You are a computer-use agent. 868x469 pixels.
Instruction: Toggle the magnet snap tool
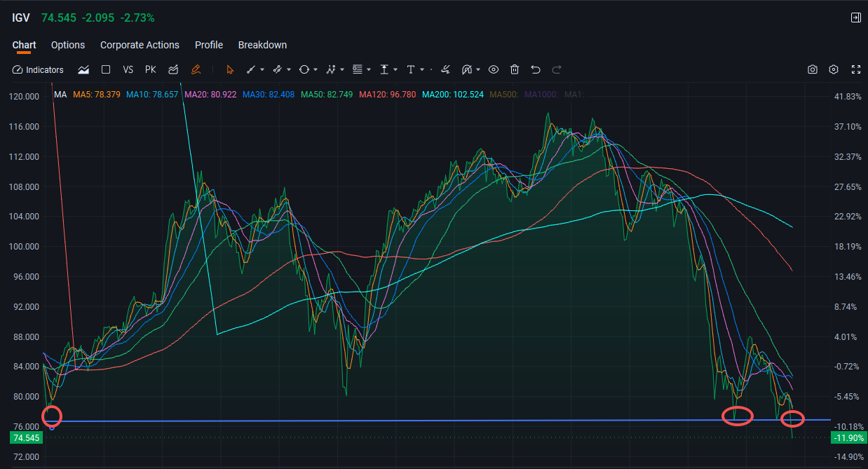click(x=467, y=69)
